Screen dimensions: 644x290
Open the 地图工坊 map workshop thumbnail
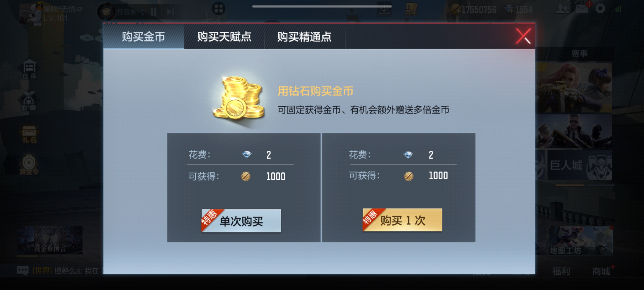[581, 241]
